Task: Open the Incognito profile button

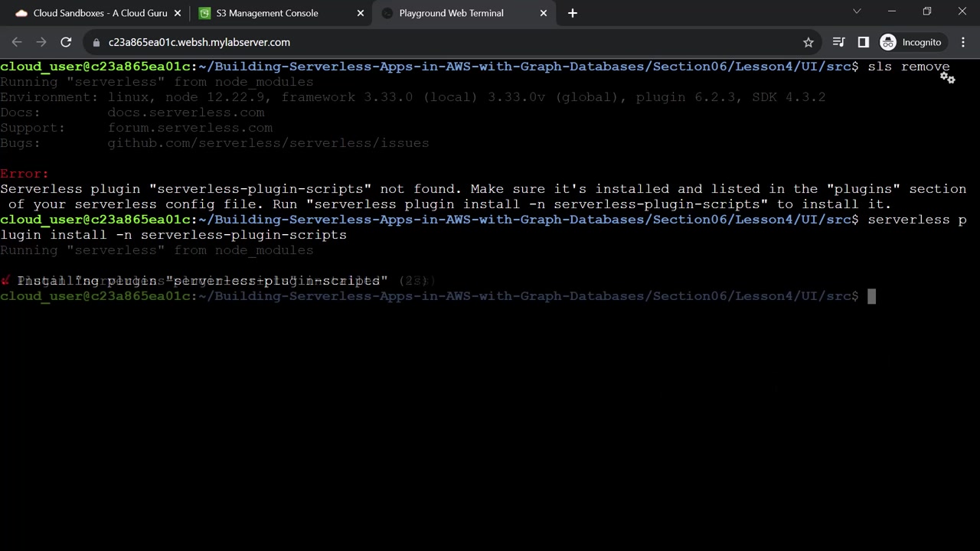Action: coord(911,42)
